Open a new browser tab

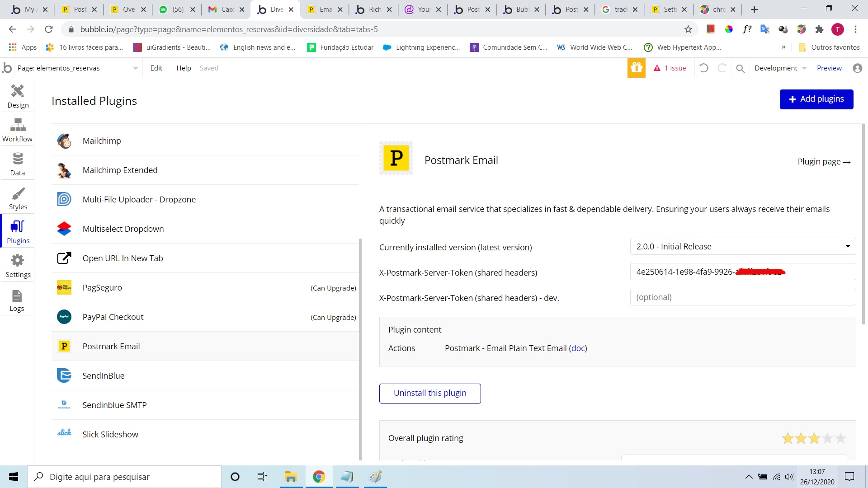(754, 9)
